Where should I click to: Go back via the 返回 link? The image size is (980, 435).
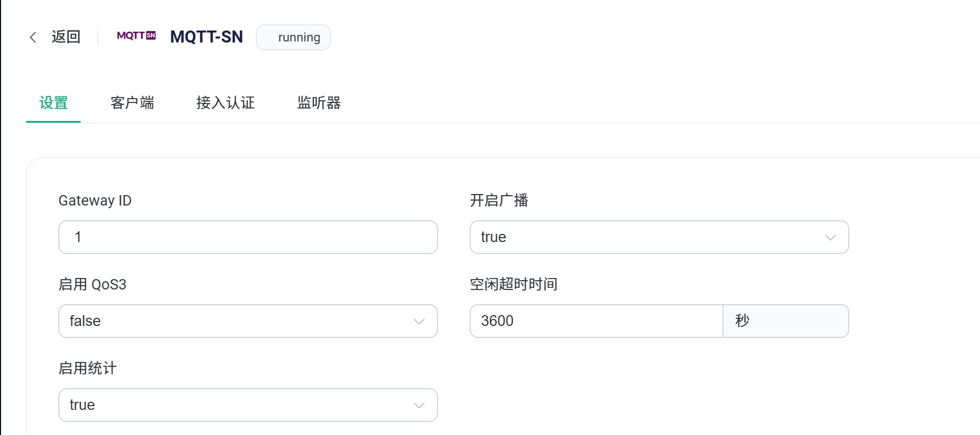point(66,37)
